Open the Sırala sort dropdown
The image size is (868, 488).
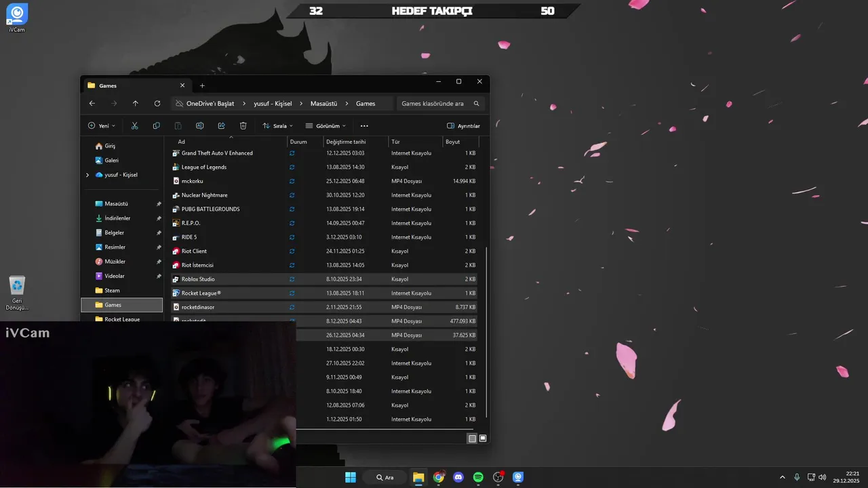tap(278, 126)
